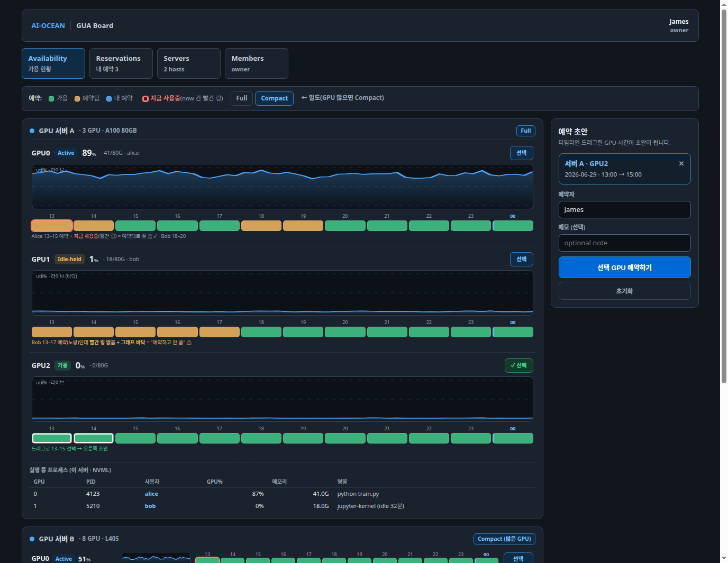Click the red-ring 지금 사용중 legend icon

point(145,99)
